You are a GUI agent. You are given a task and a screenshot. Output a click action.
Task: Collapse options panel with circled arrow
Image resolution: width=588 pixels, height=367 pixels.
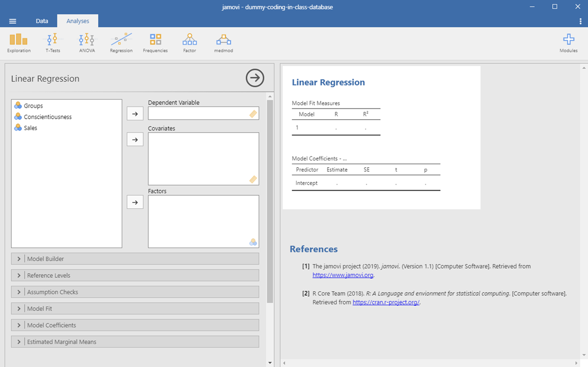(255, 78)
